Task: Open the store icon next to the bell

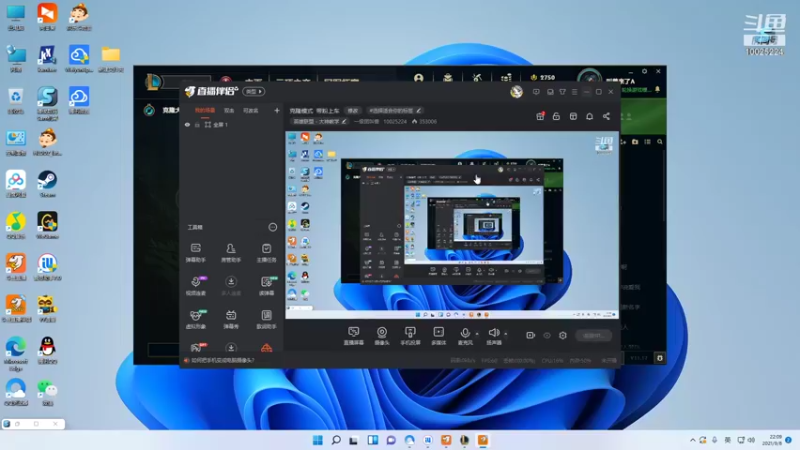Action: pyautogui.click(x=573, y=116)
